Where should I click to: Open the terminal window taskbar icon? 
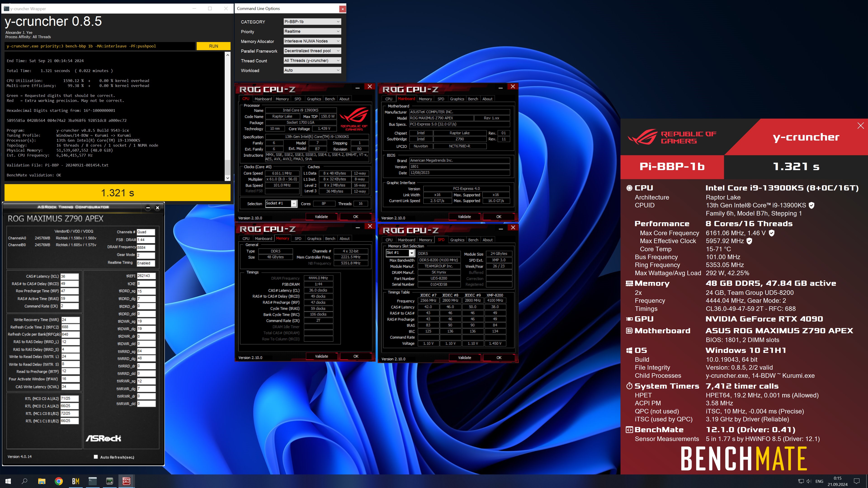(93, 481)
